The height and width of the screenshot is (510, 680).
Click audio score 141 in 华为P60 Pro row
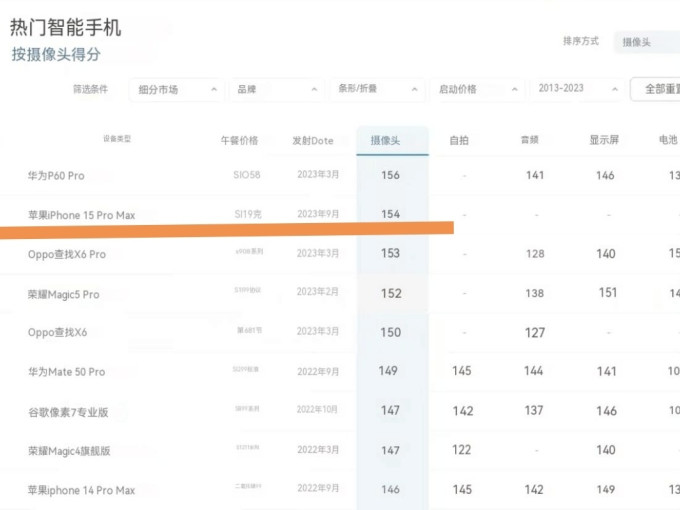(535, 175)
